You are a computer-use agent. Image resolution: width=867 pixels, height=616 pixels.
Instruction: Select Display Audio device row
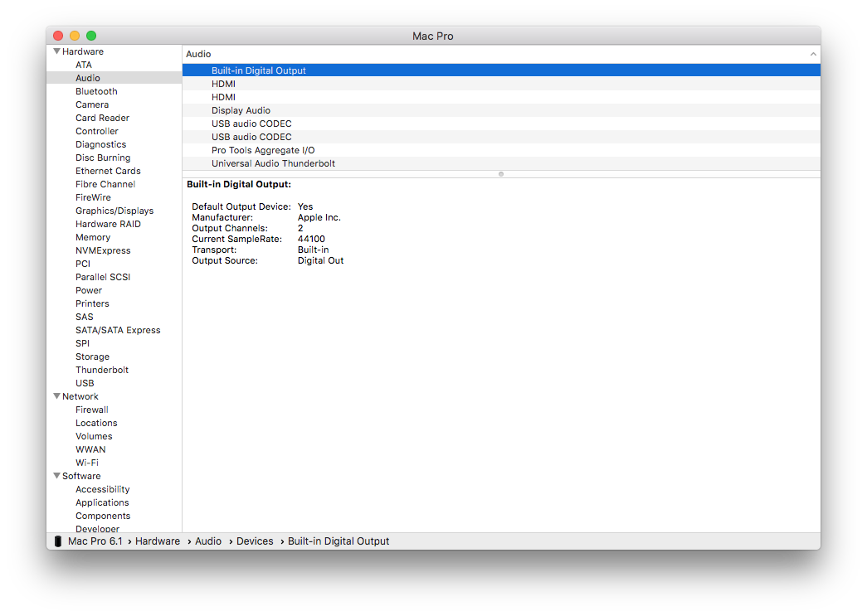pyautogui.click(x=501, y=110)
